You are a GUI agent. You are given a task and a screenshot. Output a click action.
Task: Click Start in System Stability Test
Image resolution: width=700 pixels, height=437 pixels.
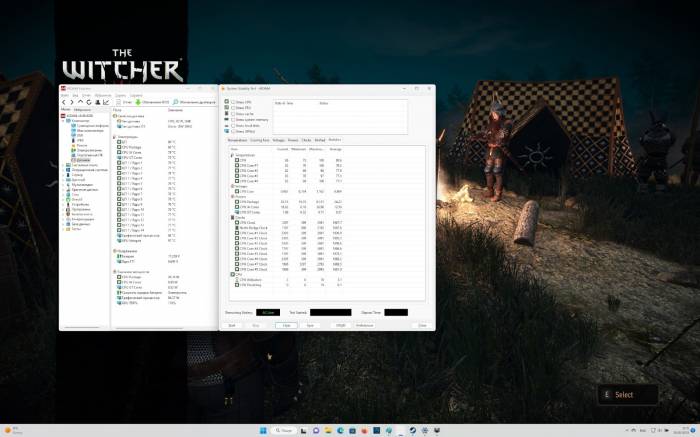pyautogui.click(x=232, y=325)
